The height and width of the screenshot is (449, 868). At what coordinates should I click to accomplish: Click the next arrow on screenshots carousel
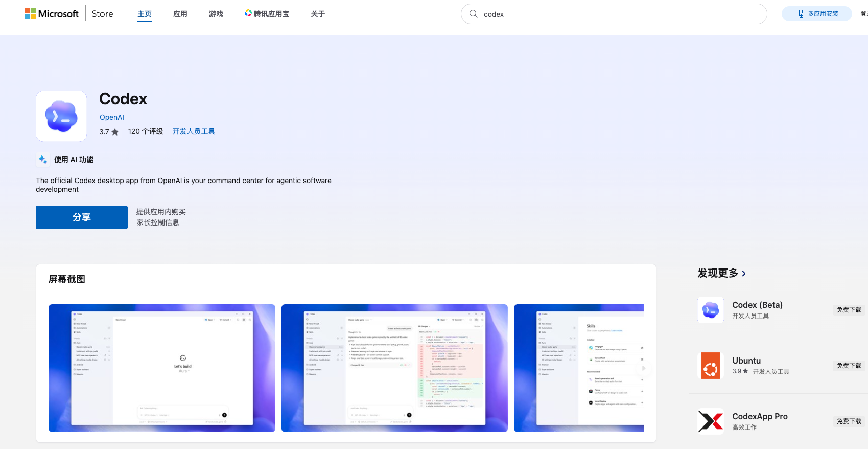tap(644, 368)
